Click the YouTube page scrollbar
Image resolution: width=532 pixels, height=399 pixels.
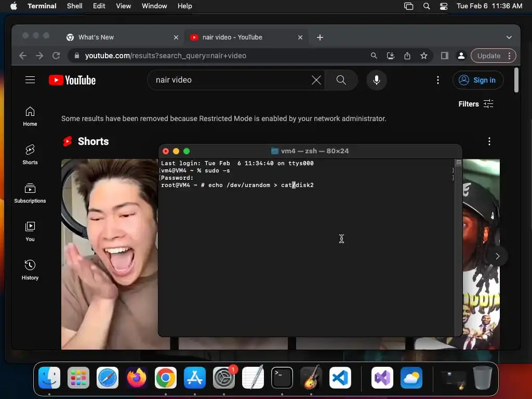[x=516, y=80]
